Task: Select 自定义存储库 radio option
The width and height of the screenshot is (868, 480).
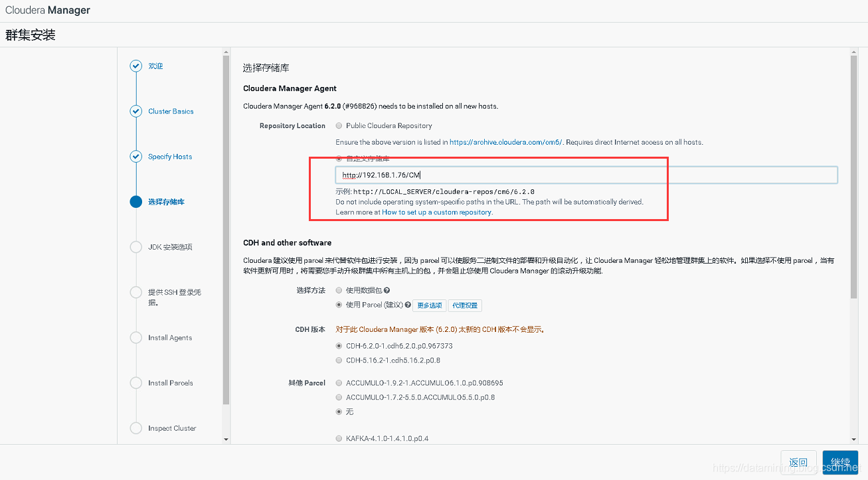Action: pyautogui.click(x=339, y=159)
